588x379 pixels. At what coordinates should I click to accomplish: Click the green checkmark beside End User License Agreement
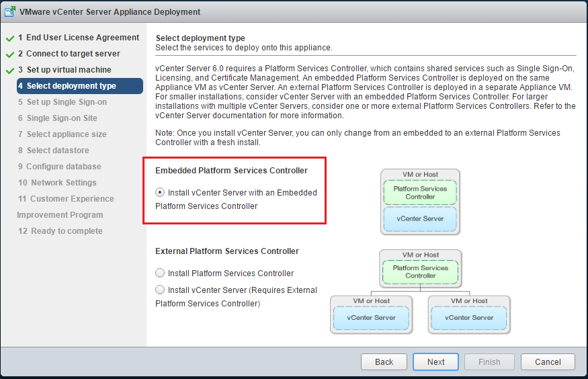pyautogui.click(x=10, y=38)
